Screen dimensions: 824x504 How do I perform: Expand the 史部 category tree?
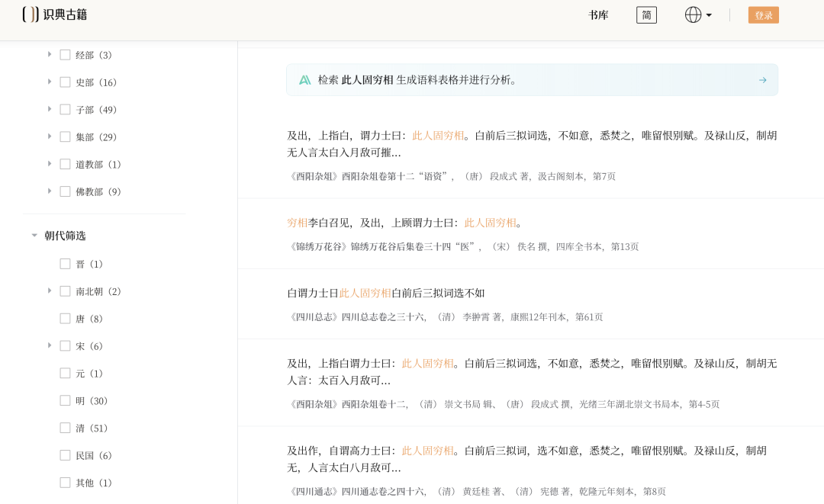50,82
